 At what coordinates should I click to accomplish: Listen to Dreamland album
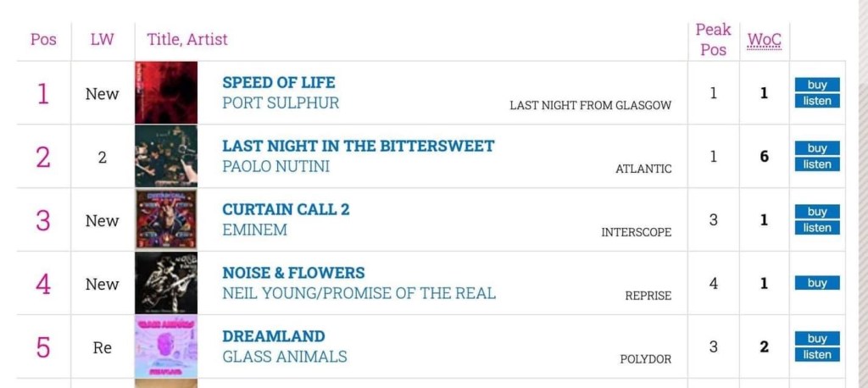817,355
